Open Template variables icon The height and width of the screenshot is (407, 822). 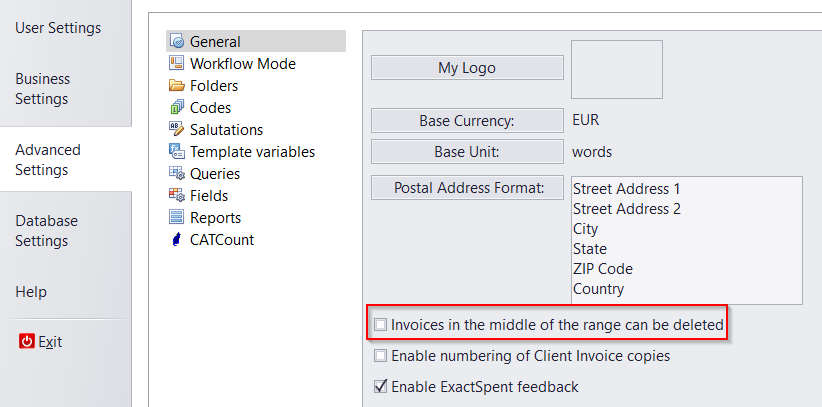[x=177, y=151]
